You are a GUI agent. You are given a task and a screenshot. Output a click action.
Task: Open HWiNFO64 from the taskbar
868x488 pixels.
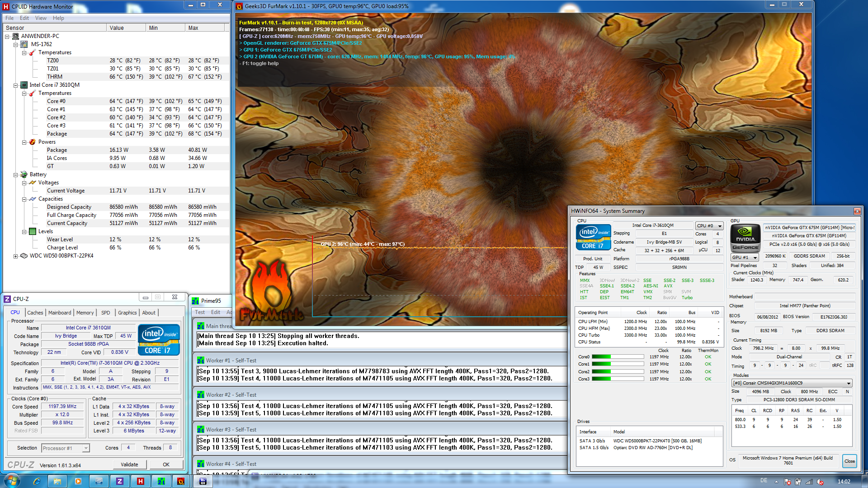[x=203, y=481]
